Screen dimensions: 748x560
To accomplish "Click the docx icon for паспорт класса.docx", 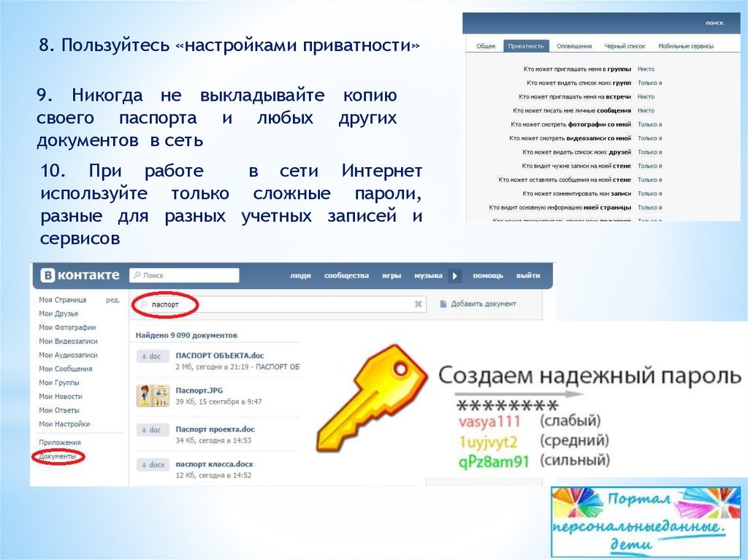I will click(153, 464).
